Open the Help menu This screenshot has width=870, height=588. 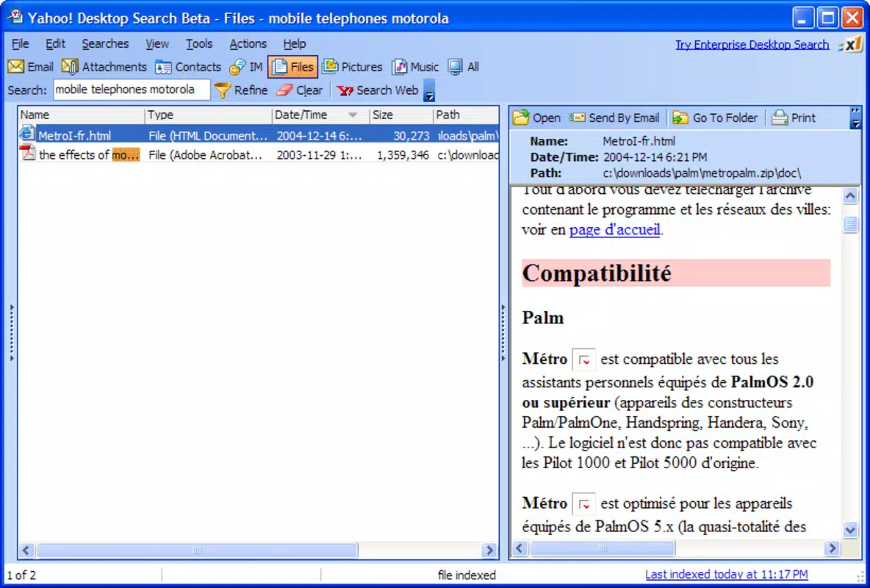tap(295, 44)
